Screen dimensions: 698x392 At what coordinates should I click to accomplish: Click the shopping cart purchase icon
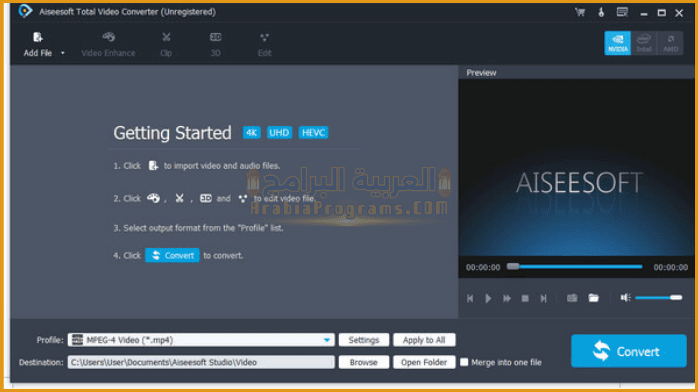point(580,12)
